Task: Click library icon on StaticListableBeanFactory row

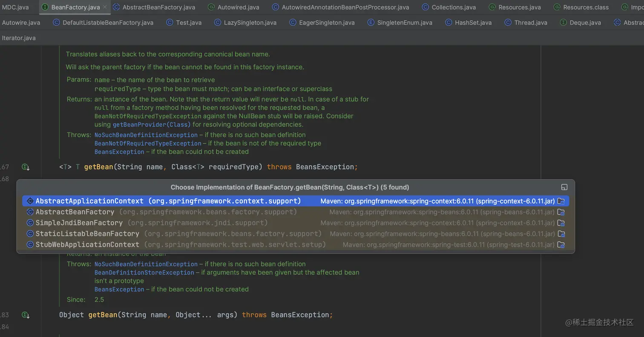Action: tap(561, 234)
